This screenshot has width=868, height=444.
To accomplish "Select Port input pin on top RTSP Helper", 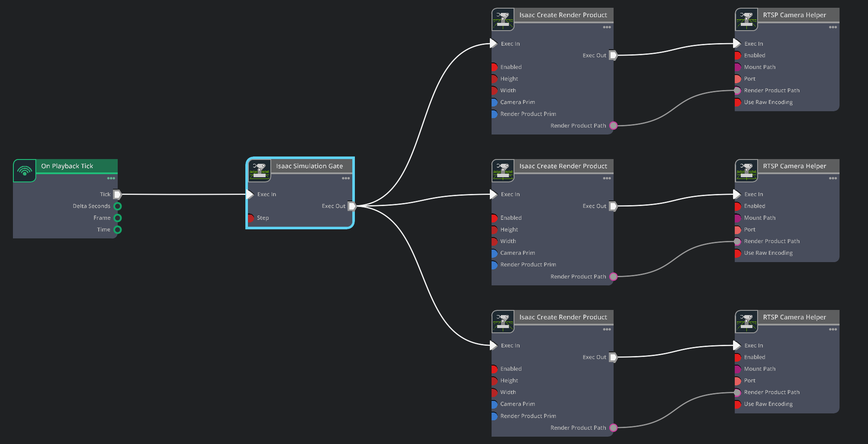I will click(x=738, y=78).
